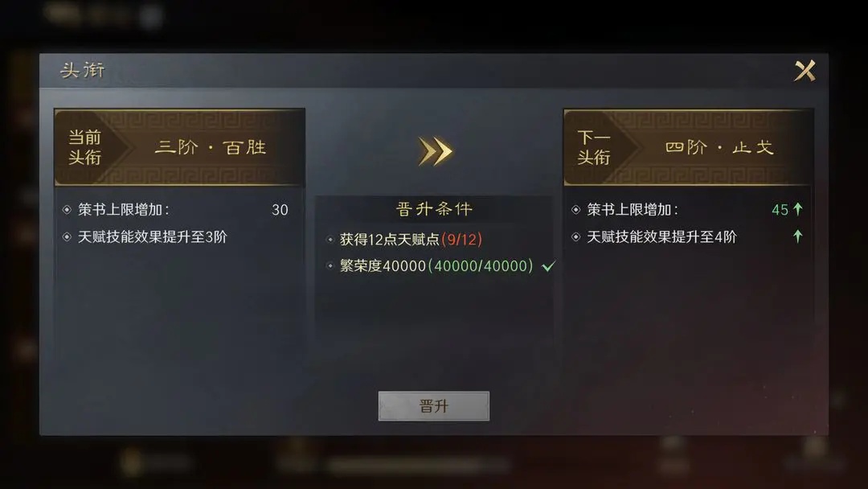Click the green checkmark beside 繁荣度40000
The image size is (868, 489).
(x=548, y=266)
